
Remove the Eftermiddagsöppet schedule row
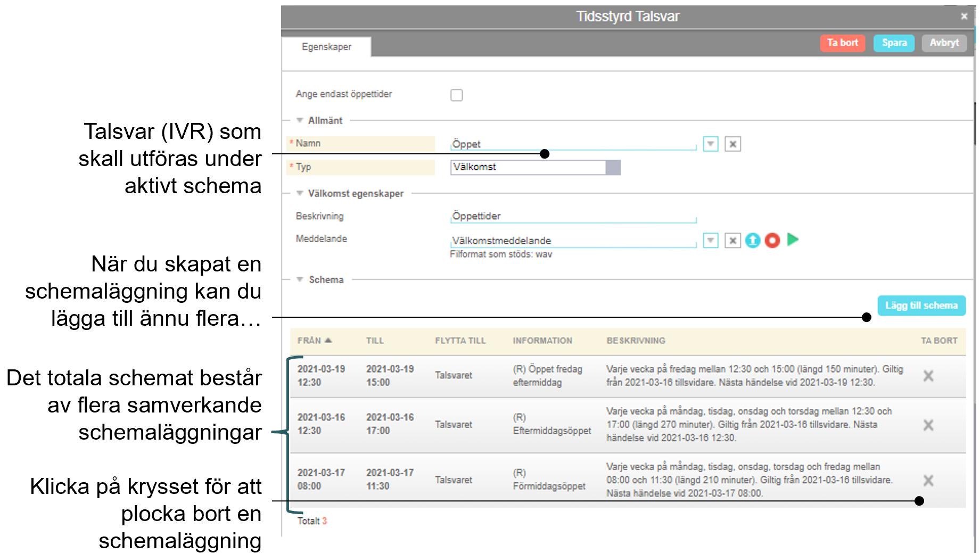coord(928,425)
